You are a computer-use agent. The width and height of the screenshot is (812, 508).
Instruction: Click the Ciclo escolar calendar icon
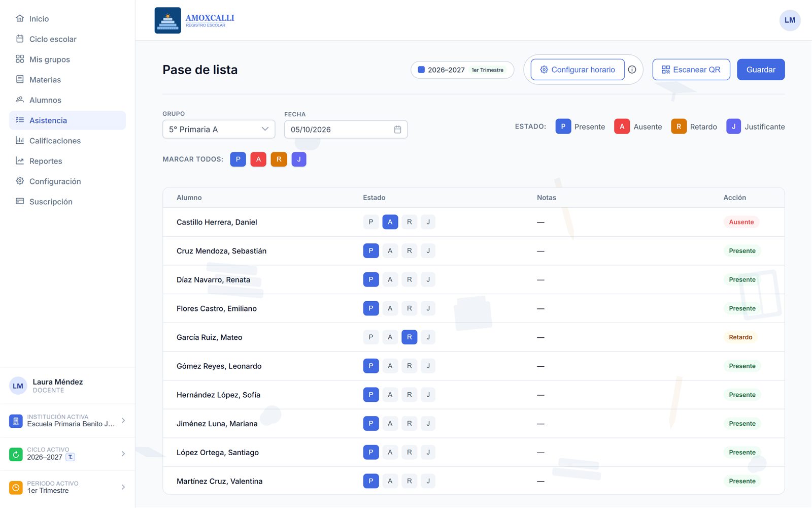20,39
